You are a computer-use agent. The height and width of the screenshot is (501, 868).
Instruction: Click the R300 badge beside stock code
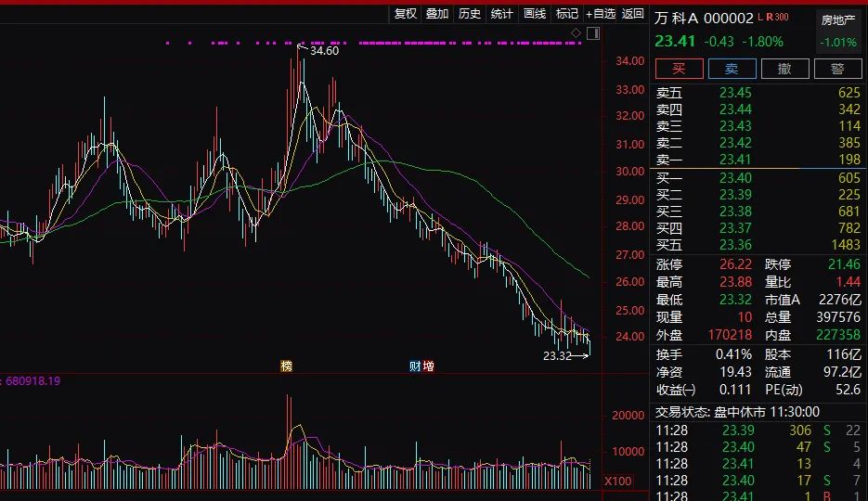tap(778, 17)
